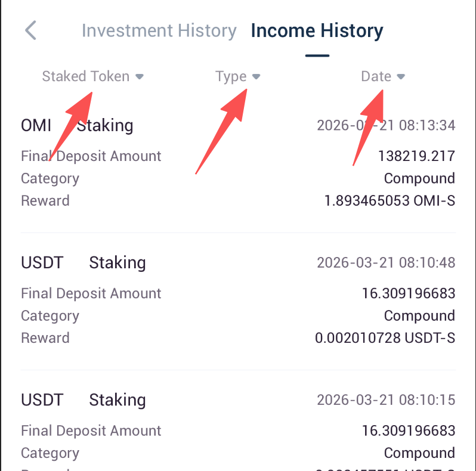Select the OMI entry timestamp 08:13:34
The image size is (476, 471).
(386, 125)
